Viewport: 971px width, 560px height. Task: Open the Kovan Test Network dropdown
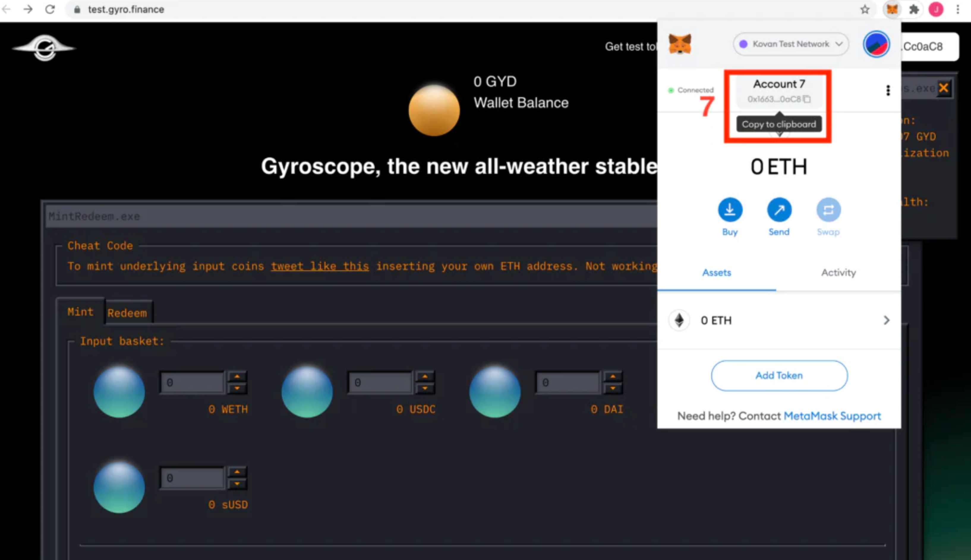(x=791, y=44)
